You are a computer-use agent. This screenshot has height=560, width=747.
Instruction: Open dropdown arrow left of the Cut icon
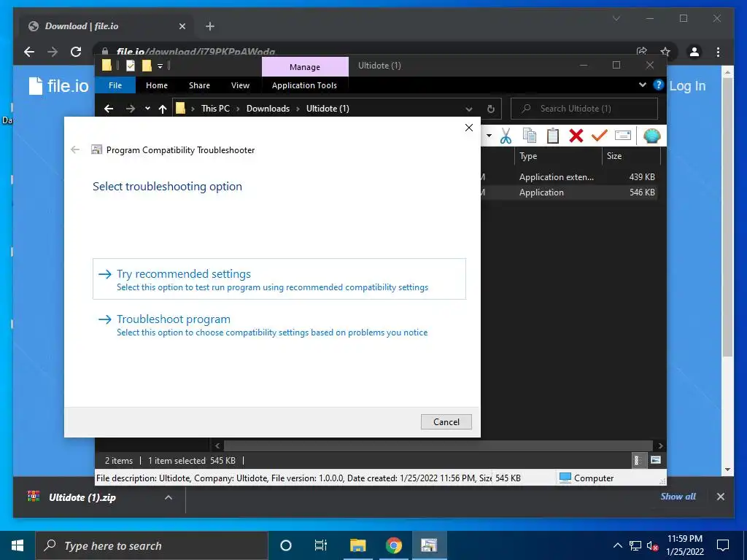pyautogui.click(x=489, y=136)
